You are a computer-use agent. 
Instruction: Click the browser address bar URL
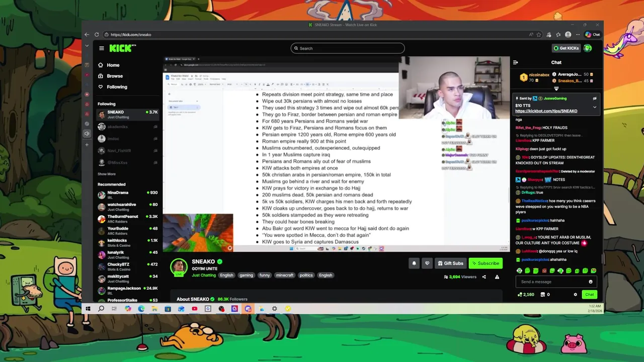(131, 35)
